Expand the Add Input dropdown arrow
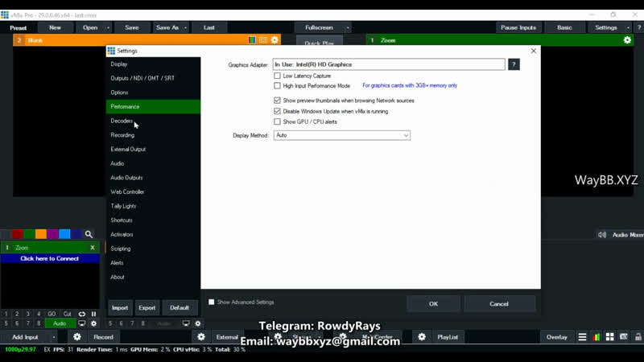The image size is (644, 362). click(52, 337)
